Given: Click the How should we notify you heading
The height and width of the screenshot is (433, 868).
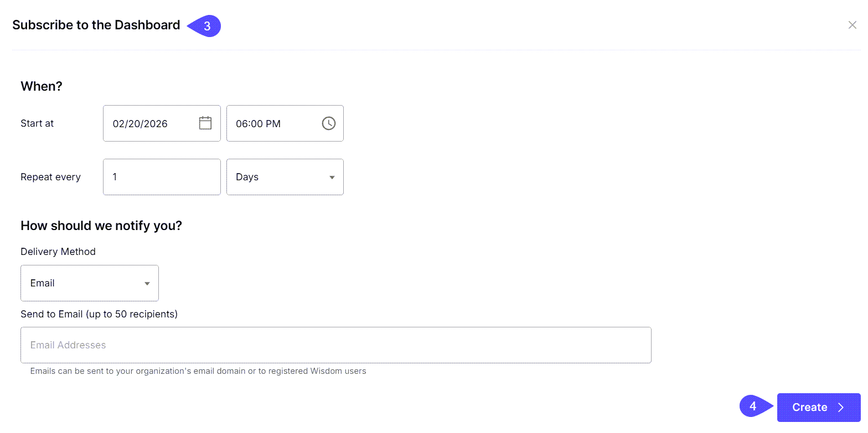Looking at the screenshot, I should pos(101,225).
